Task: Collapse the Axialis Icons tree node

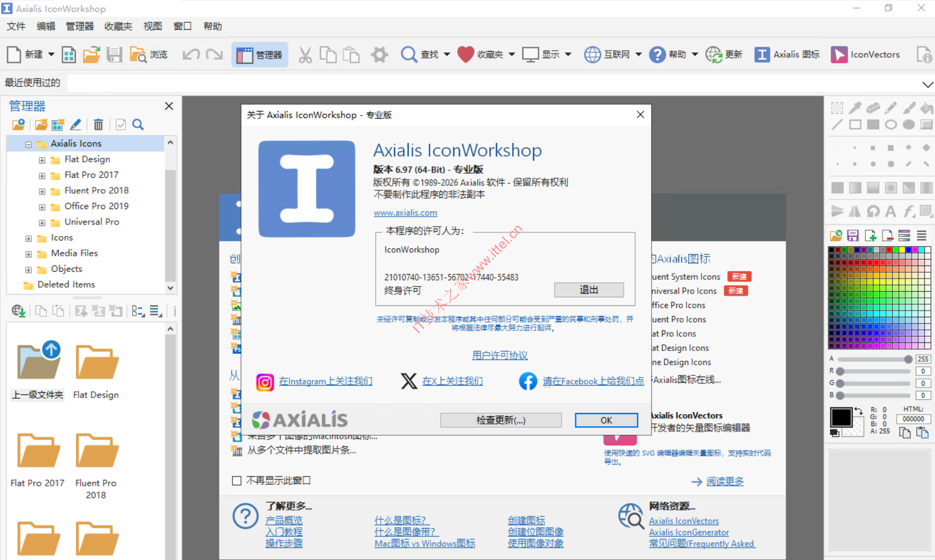Action: point(29,144)
